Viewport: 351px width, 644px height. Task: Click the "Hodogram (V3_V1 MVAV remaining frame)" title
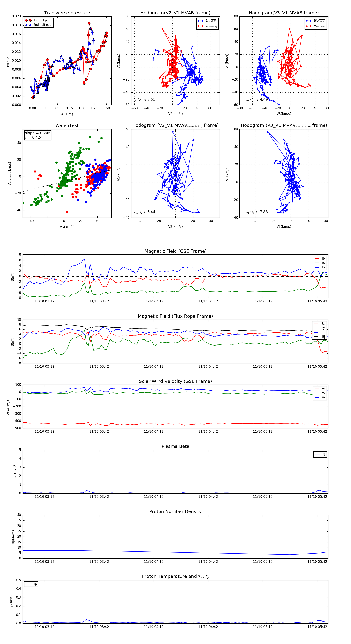pyautogui.click(x=284, y=125)
